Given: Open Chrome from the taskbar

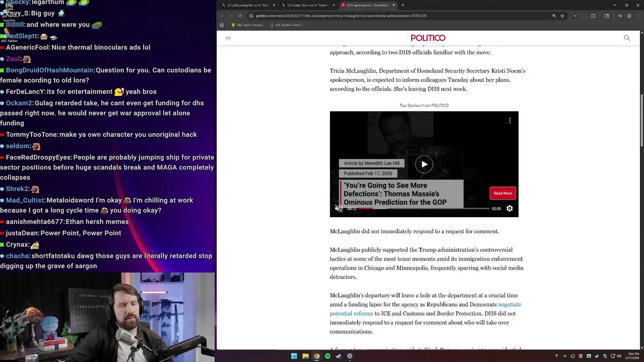Looking at the screenshot, I should pos(316,356).
